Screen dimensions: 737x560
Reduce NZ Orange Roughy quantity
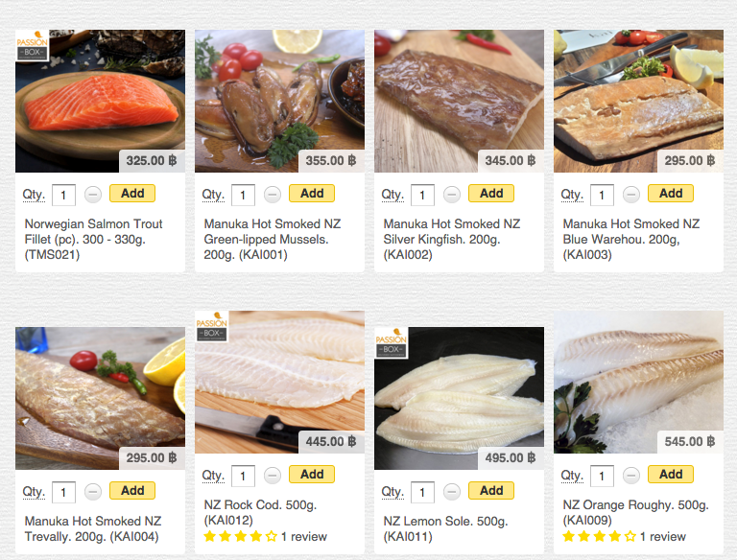[631, 476]
